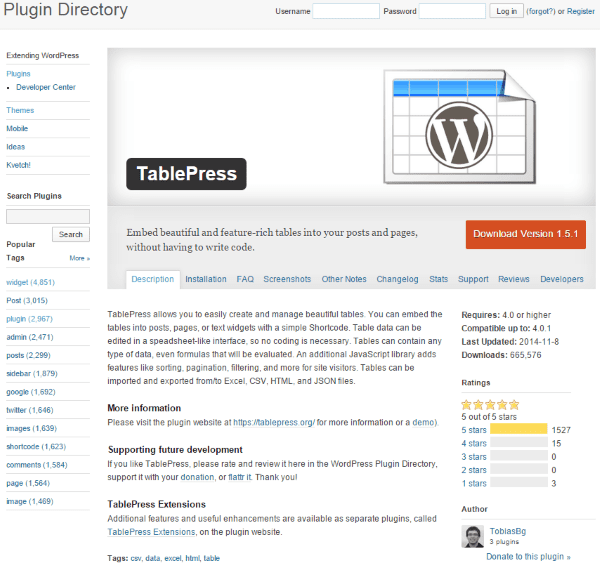
Task: Click the donation link
Action: click(197, 477)
